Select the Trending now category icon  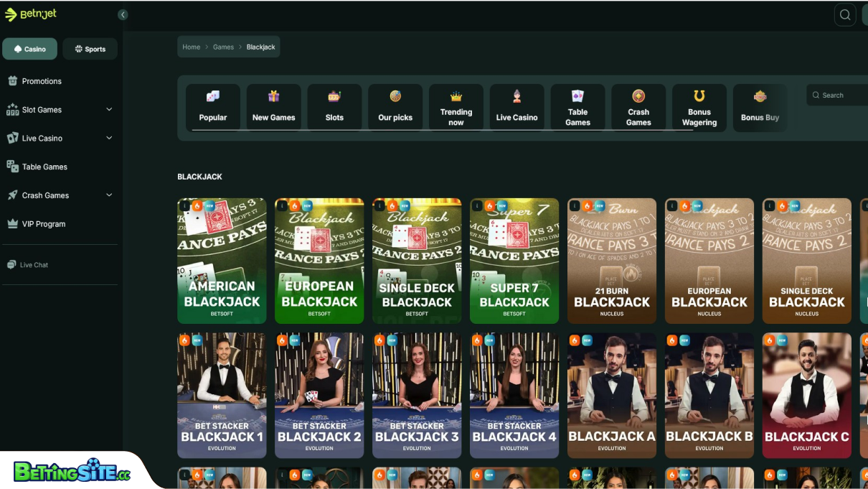[x=456, y=106]
